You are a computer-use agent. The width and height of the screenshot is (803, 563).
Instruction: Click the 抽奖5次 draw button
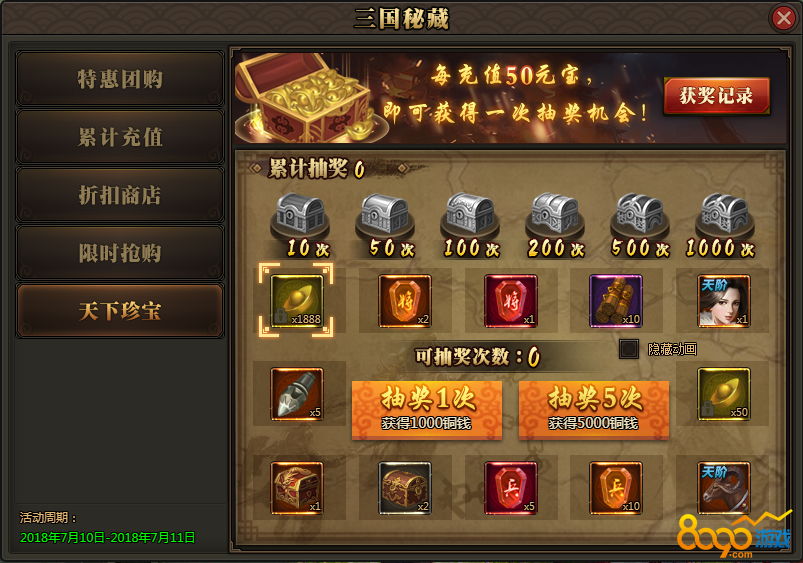tap(594, 410)
